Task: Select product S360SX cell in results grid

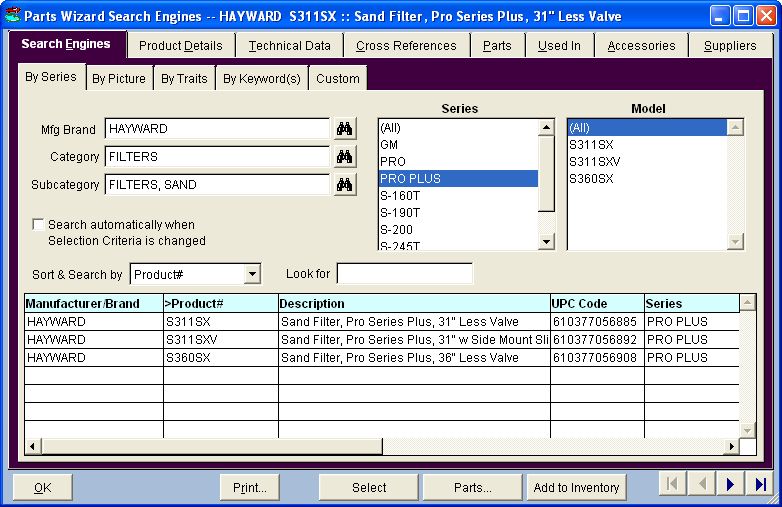Action: (x=220, y=357)
